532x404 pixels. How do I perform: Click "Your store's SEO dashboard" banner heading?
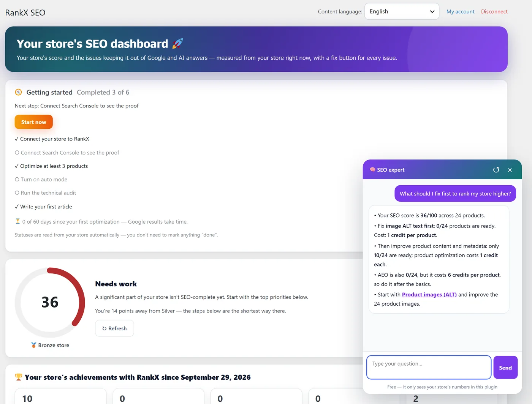click(x=92, y=44)
